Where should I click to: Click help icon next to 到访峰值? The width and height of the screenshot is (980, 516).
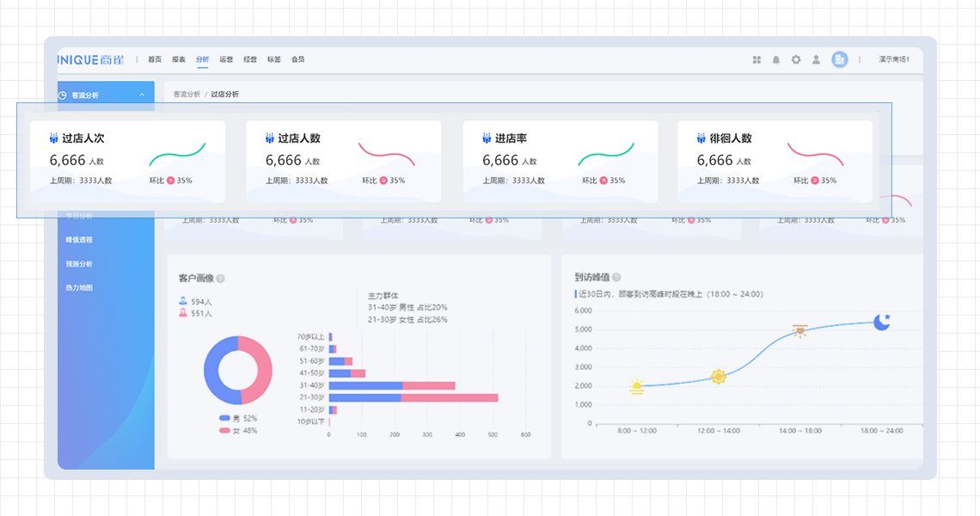tap(616, 278)
